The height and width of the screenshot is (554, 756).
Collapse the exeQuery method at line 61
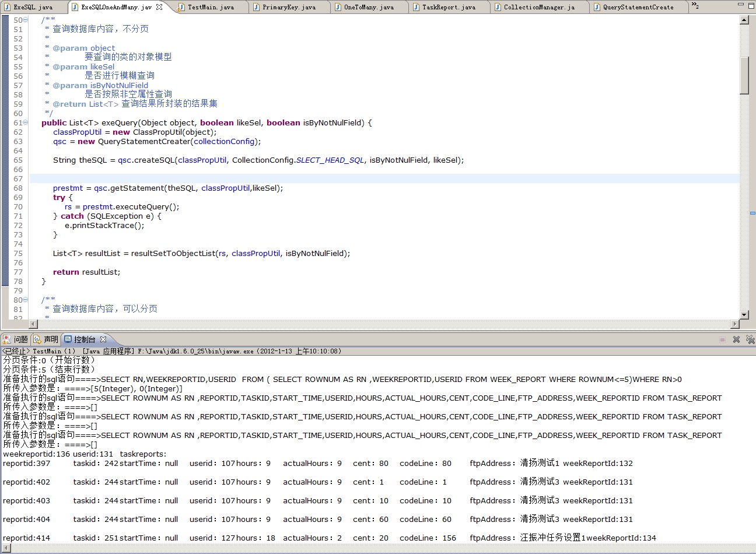[26, 122]
